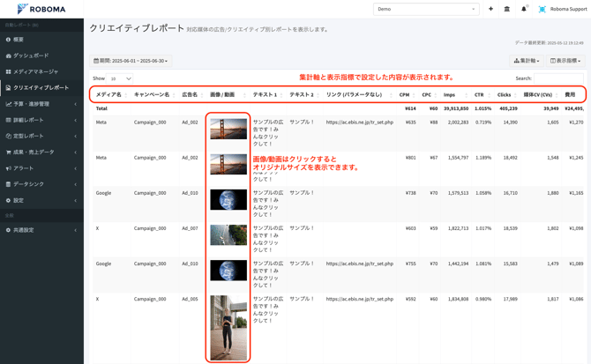Sort by 媒体CV (CVs) column header
This screenshot has height=364, width=591.
[x=540, y=95]
